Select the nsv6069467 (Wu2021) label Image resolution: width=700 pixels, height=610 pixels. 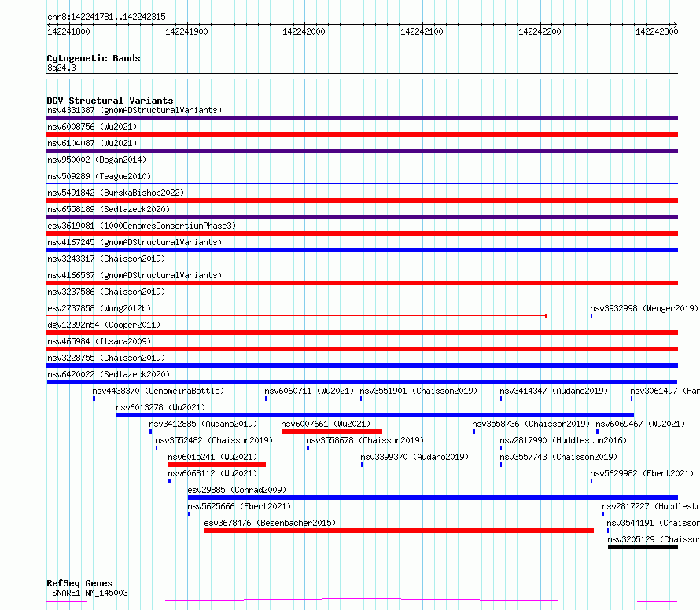click(x=640, y=424)
